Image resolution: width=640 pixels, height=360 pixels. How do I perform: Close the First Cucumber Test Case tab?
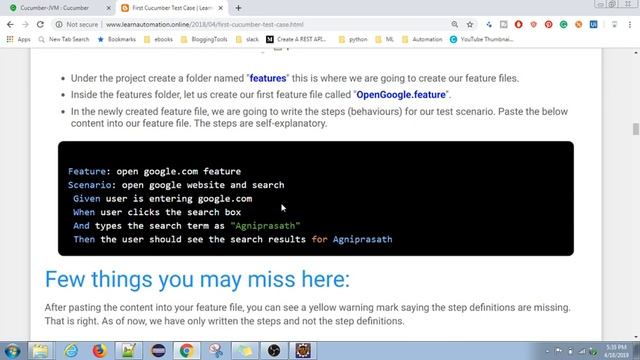coord(220,8)
